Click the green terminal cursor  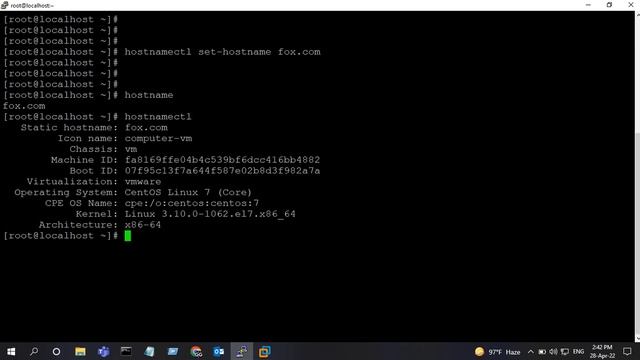click(128, 236)
